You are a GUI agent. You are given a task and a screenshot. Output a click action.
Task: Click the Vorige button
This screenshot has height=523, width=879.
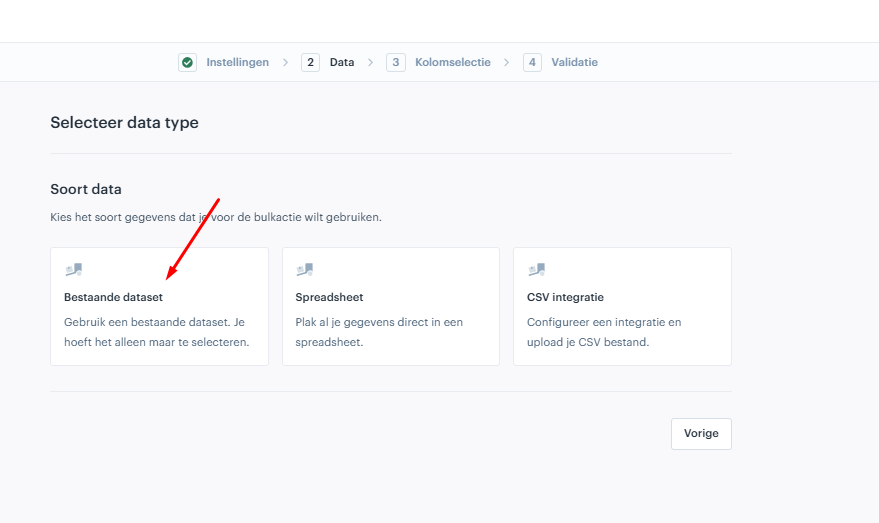coord(701,433)
